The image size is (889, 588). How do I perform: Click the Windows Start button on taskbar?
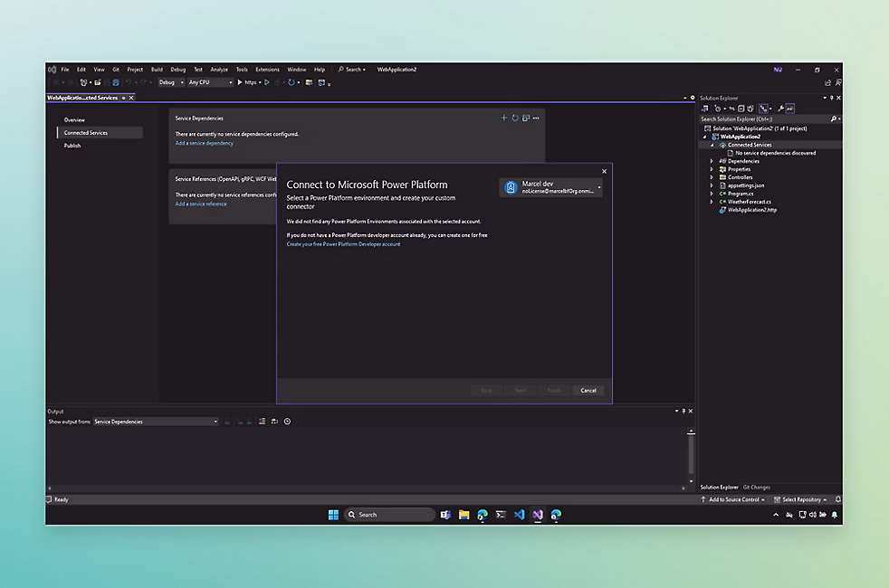click(333, 515)
